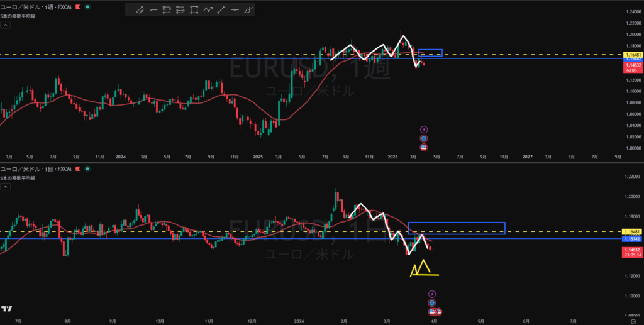Click the red flag next to weekly chart title
The height and width of the screenshot is (325, 644).
point(77,7)
